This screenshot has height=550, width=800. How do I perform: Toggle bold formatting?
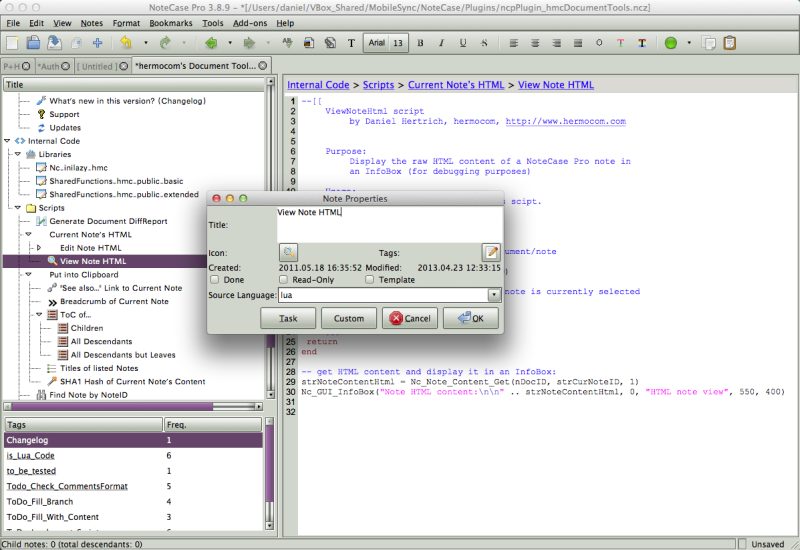click(420, 43)
